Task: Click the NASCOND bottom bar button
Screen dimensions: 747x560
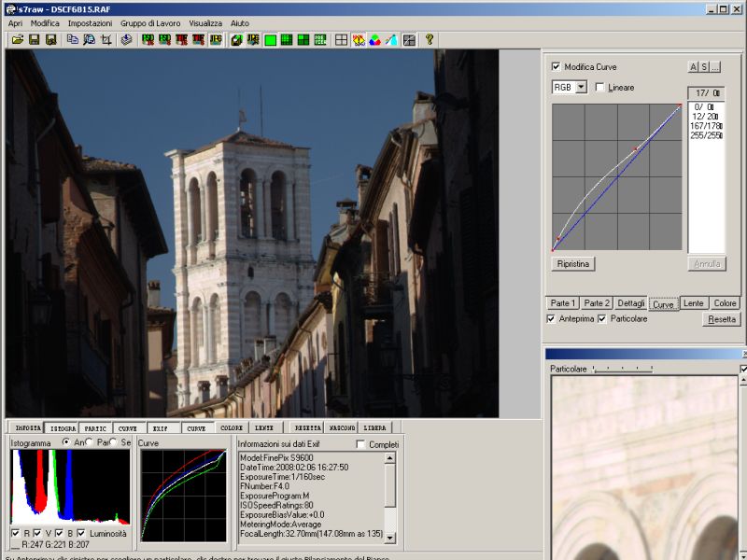Action: pyautogui.click(x=341, y=428)
